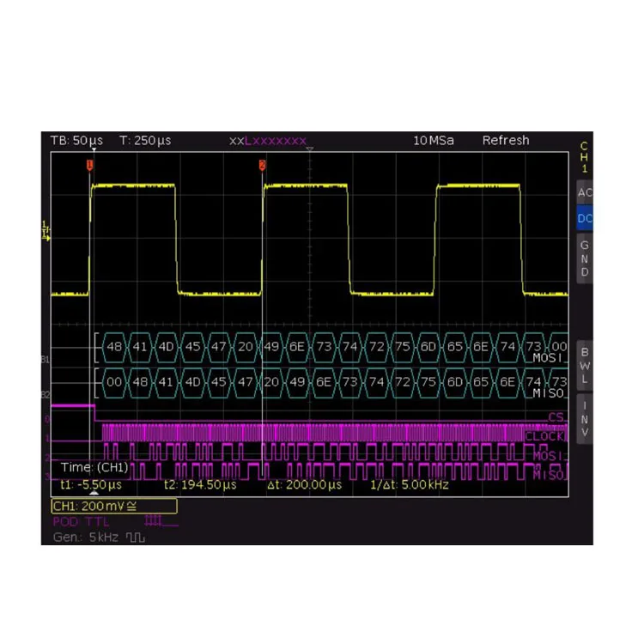Image resolution: width=644 pixels, height=644 pixels.
Task: Click decoded byte 65 in MISO row
Action: (x=481, y=382)
